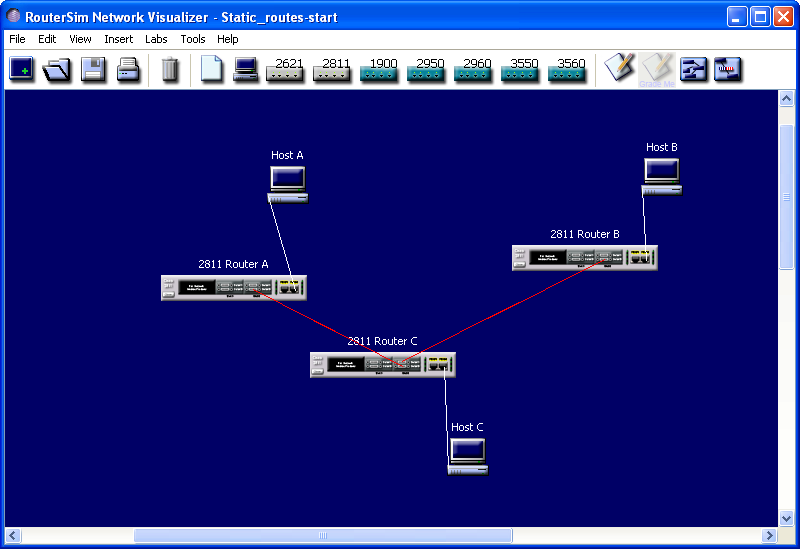The height and width of the screenshot is (549, 800).
Task: Save the network with the floppy disk icon
Action: point(93,69)
